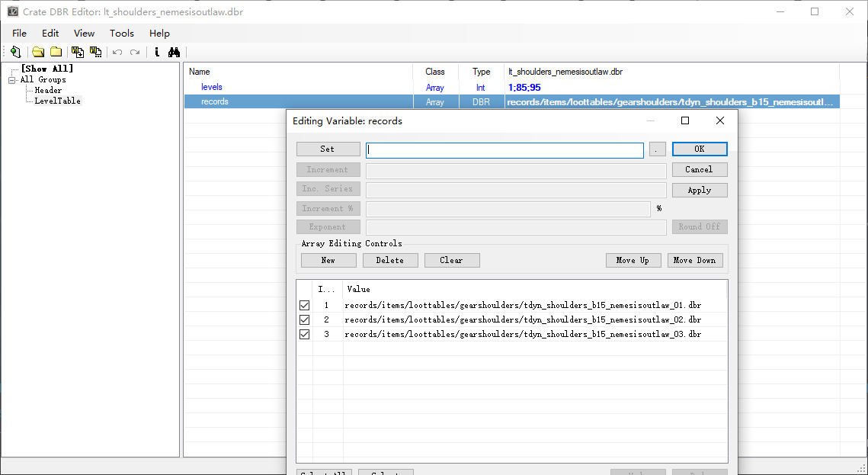Viewport: 868px width, 475px height.
Task: Click the index column header in array list
Action: tap(328, 289)
